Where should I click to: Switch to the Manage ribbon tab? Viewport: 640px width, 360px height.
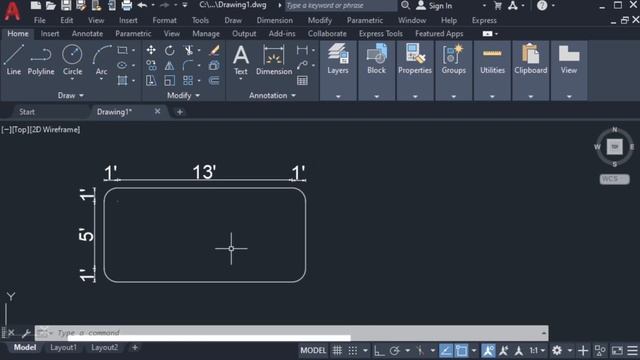tap(206, 34)
